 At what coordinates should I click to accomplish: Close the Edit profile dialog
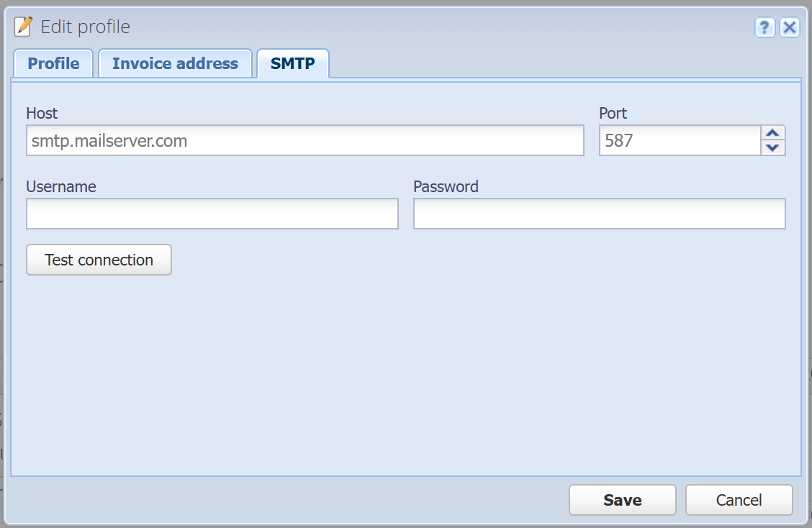(790, 27)
